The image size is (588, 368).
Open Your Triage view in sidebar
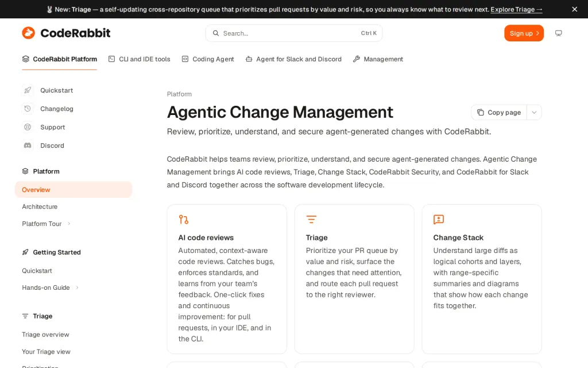46,352
